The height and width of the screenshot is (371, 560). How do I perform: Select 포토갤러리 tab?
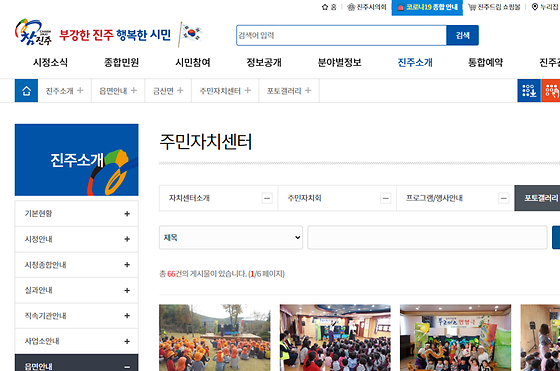point(537,198)
